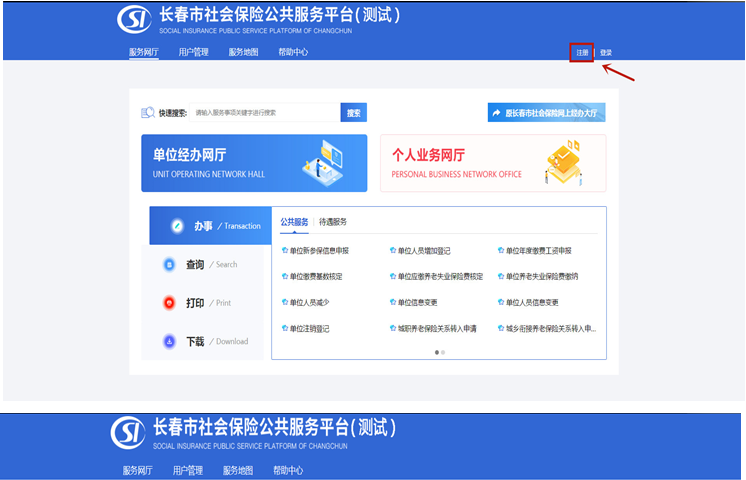Screen dimensions: 746x480
Task: Open 用户管理 in the top navigation bar
Action: click(x=194, y=52)
